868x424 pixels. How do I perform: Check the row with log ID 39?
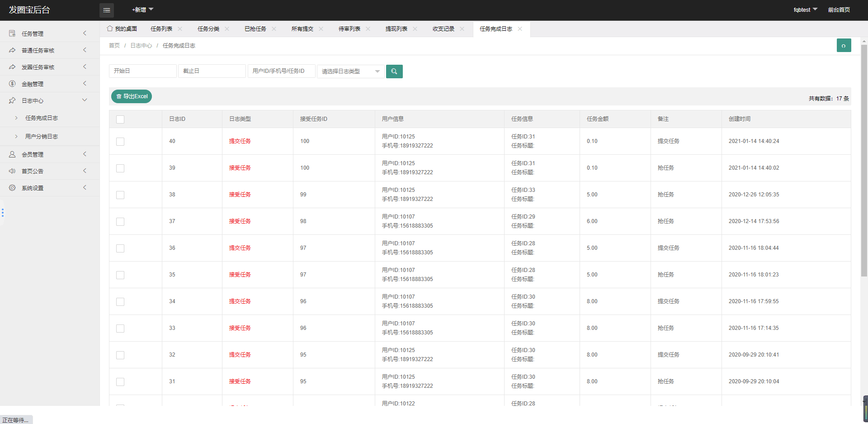tap(120, 168)
